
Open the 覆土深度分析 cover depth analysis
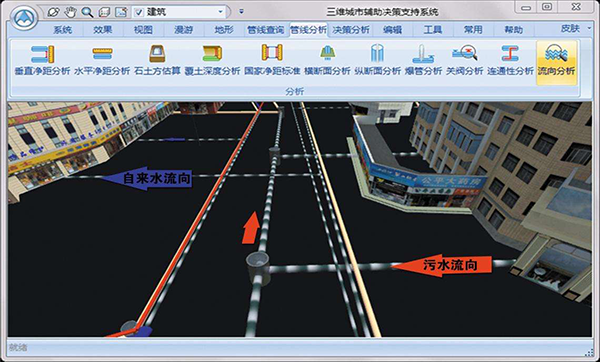pyautogui.click(x=212, y=60)
